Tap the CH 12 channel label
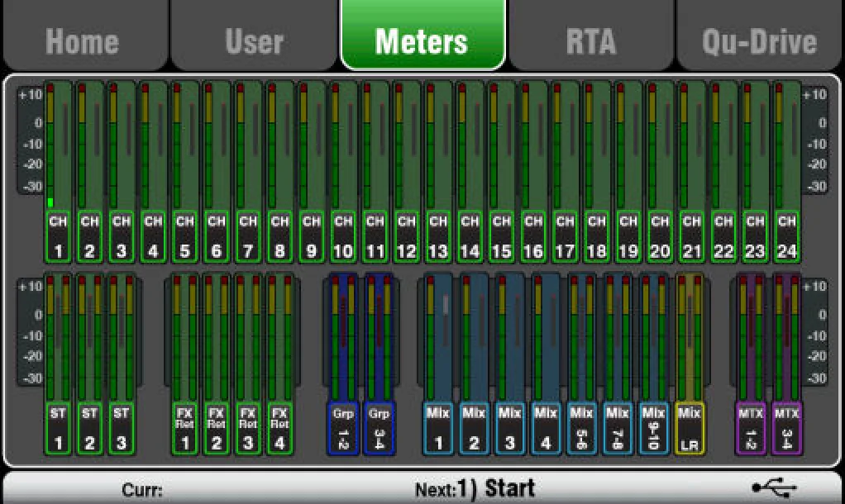845x504 pixels. pyautogui.click(x=406, y=237)
